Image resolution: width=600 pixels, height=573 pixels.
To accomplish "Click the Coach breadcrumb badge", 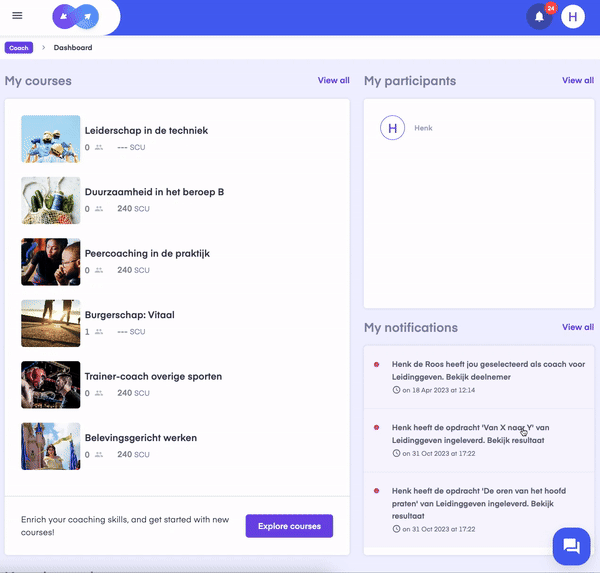I will tap(19, 48).
